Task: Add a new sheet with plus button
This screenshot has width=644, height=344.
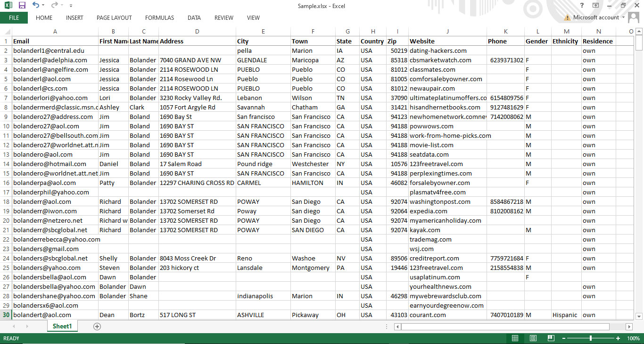Action: [97, 326]
